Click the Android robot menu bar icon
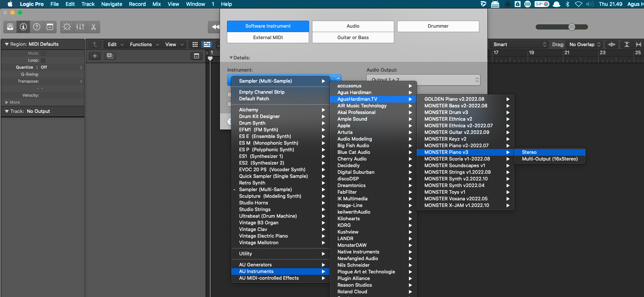 coord(495,4)
